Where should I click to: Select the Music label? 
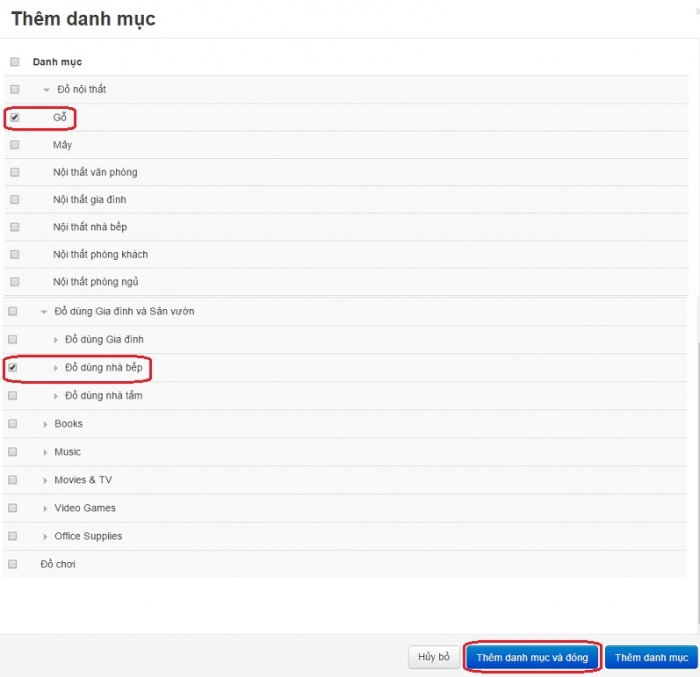[x=67, y=452]
